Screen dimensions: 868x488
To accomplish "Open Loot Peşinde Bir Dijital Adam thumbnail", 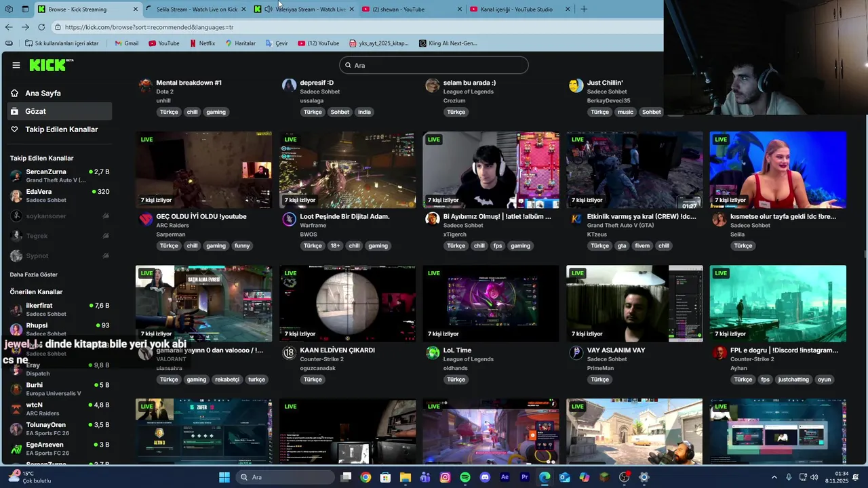I will point(347,169).
